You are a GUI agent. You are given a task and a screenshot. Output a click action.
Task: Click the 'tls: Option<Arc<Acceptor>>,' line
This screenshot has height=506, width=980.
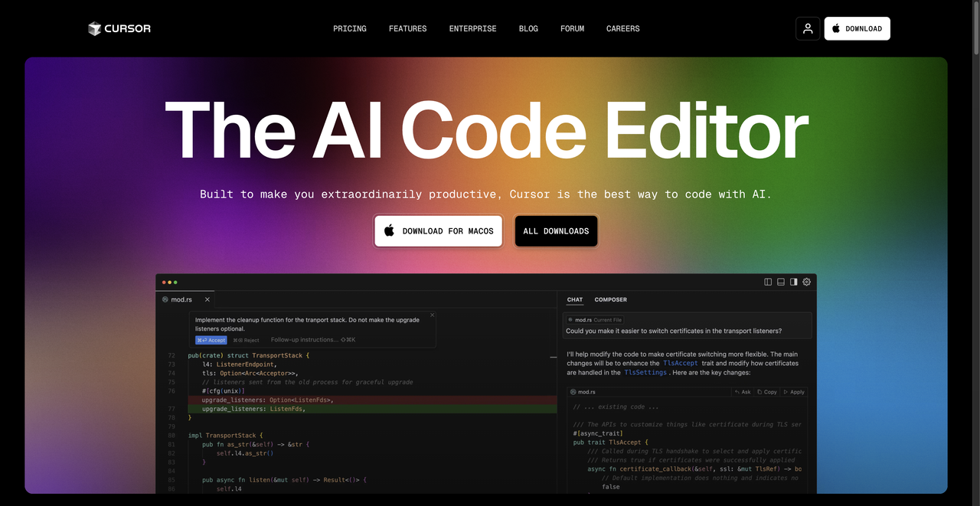point(250,374)
